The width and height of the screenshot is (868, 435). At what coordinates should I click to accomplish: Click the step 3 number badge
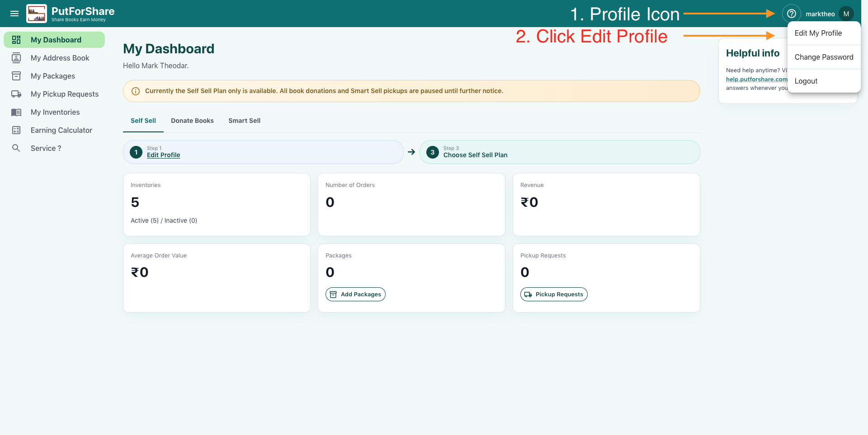[433, 152]
